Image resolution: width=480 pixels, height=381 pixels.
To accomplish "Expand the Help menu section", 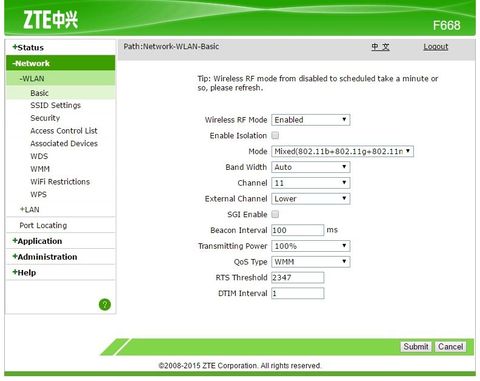I will pos(24,272).
